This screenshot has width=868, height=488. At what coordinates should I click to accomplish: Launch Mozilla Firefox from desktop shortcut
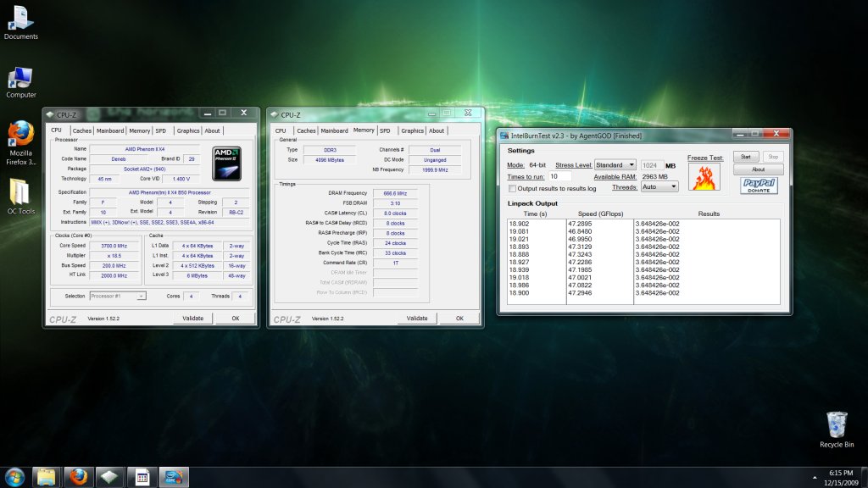pyautogui.click(x=20, y=143)
